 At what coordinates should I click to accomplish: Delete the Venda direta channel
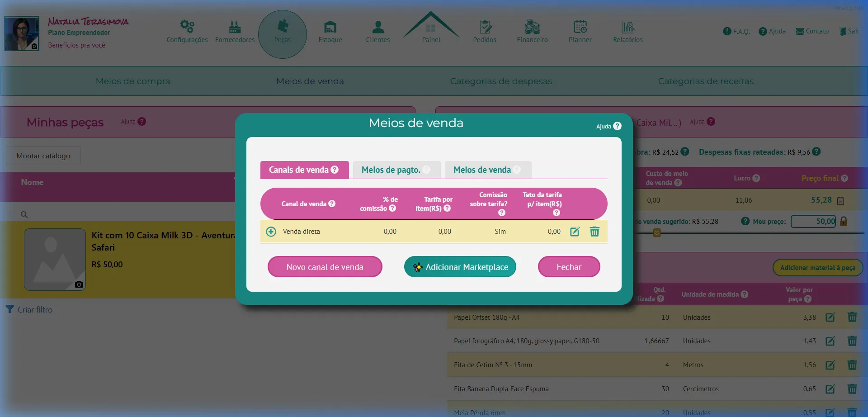pos(594,231)
